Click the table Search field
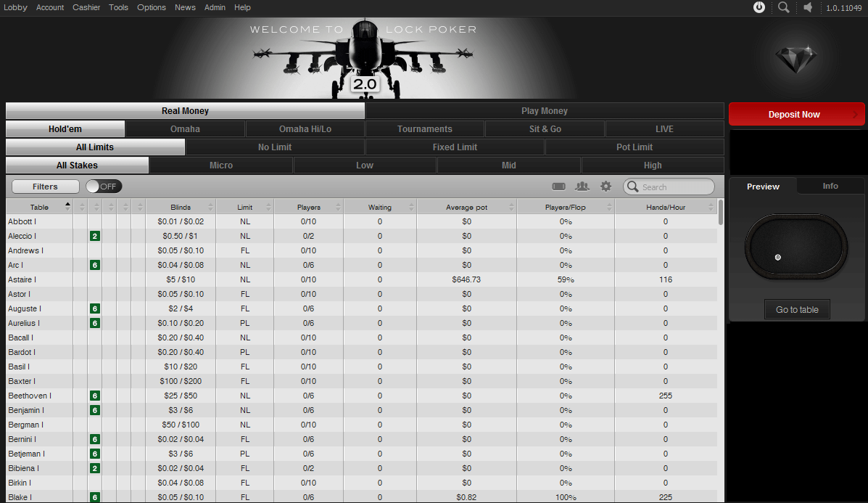 [669, 187]
